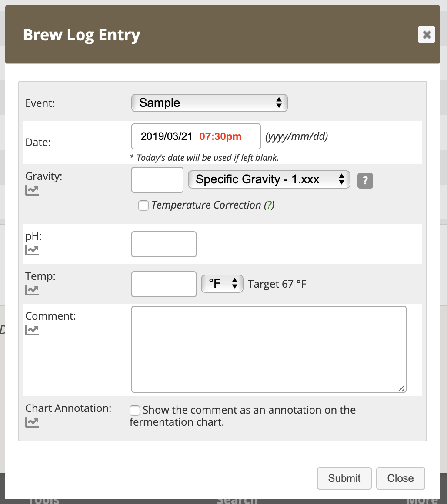Change the °F temperature unit dropdown
This screenshot has height=504, width=447.
pyautogui.click(x=222, y=284)
